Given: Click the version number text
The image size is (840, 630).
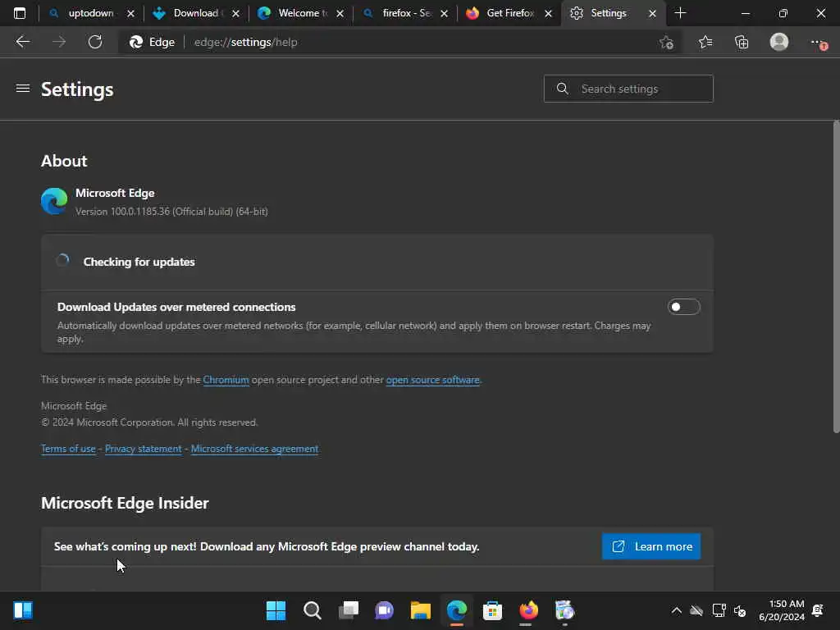Looking at the screenshot, I should tap(171, 212).
